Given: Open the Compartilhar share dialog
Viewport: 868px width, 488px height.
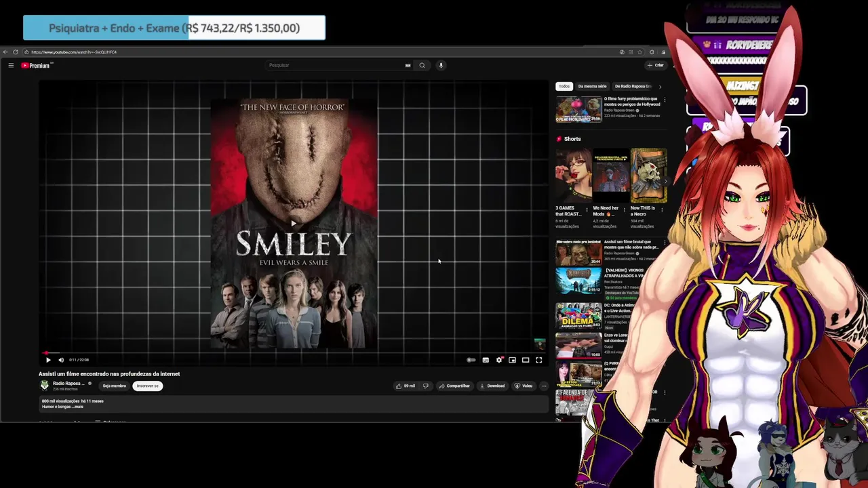Looking at the screenshot, I should pos(454,386).
